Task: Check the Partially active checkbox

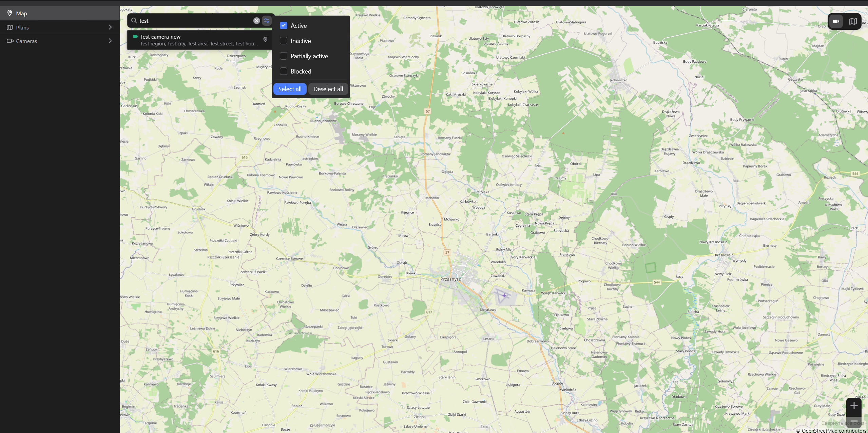Action: [x=284, y=56]
